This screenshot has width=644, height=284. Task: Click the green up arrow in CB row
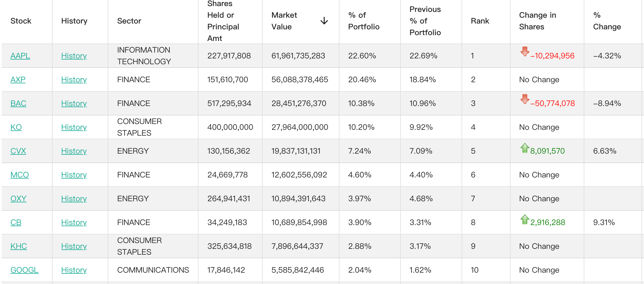click(x=524, y=219)
